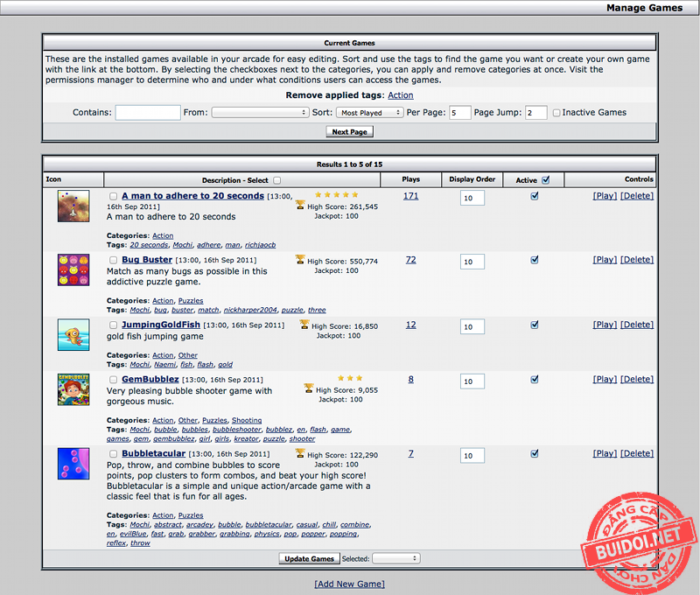Image resolution: width=700 pixels, height=595 pixels.
Task: Click the gold star rating for GemBubblez
Action: (x=348, y=378)
